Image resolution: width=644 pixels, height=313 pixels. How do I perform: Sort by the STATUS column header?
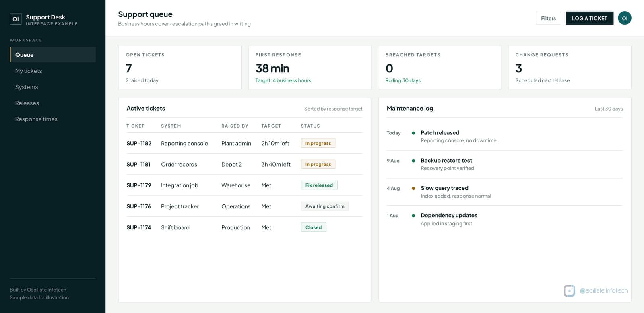click(x=310, y=126)
